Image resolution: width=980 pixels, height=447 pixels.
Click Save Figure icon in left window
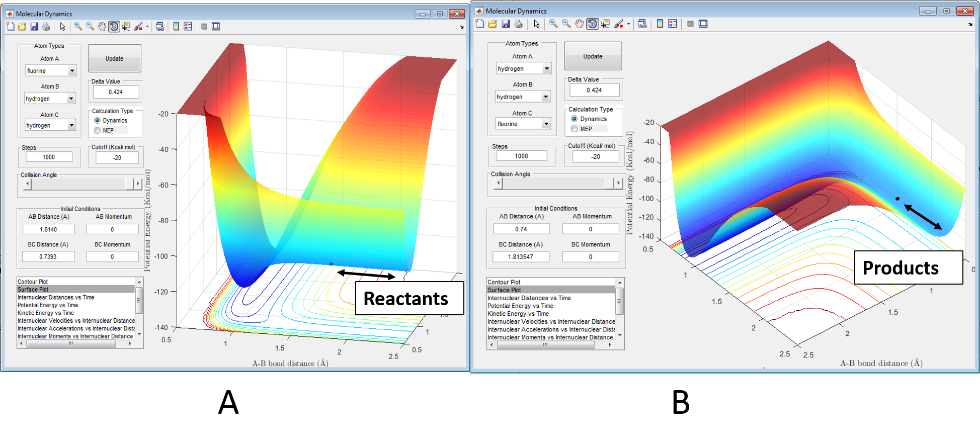tap(34, 27)
